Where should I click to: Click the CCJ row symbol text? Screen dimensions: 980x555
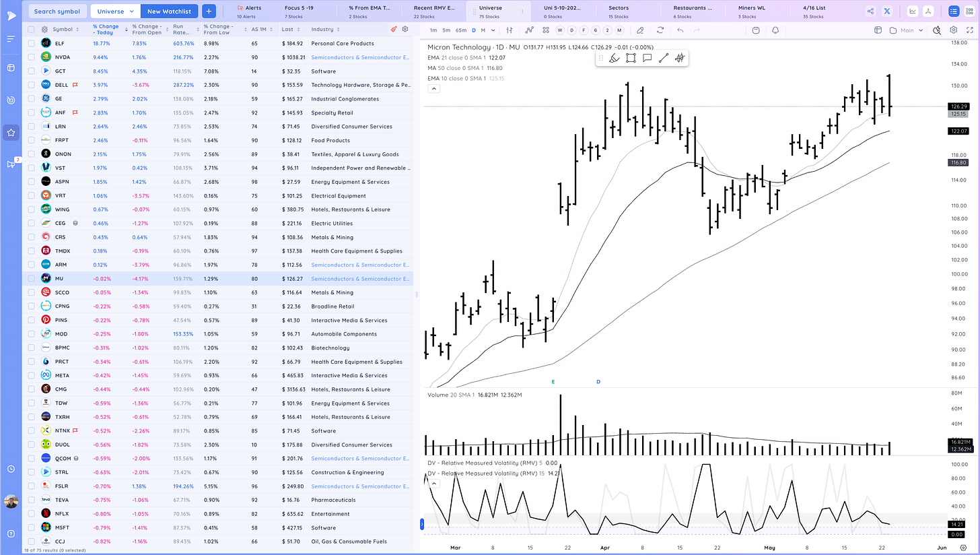[60, 541]
